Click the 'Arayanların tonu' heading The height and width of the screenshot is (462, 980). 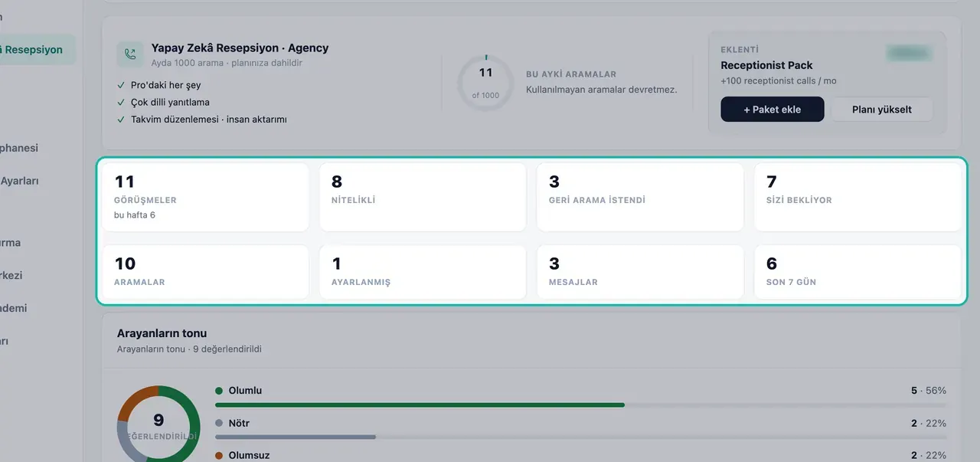(x=162, y=333)
